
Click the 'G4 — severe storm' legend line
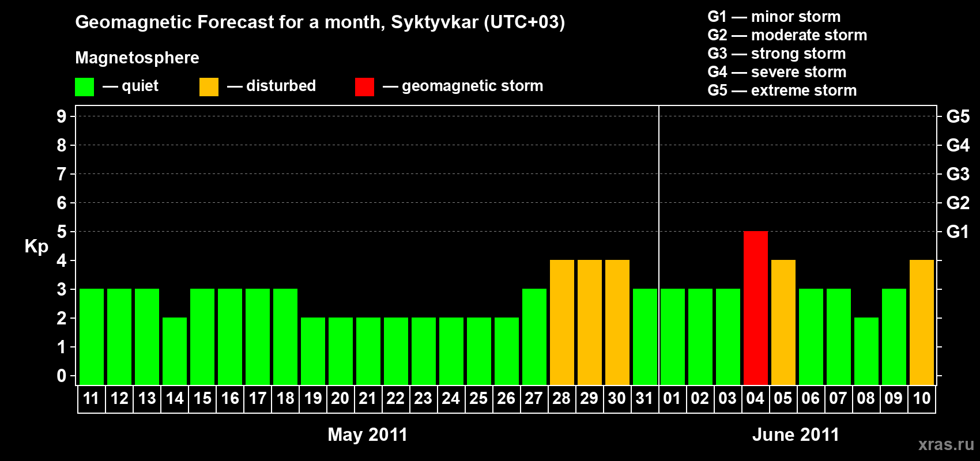(x=777, y=72)
